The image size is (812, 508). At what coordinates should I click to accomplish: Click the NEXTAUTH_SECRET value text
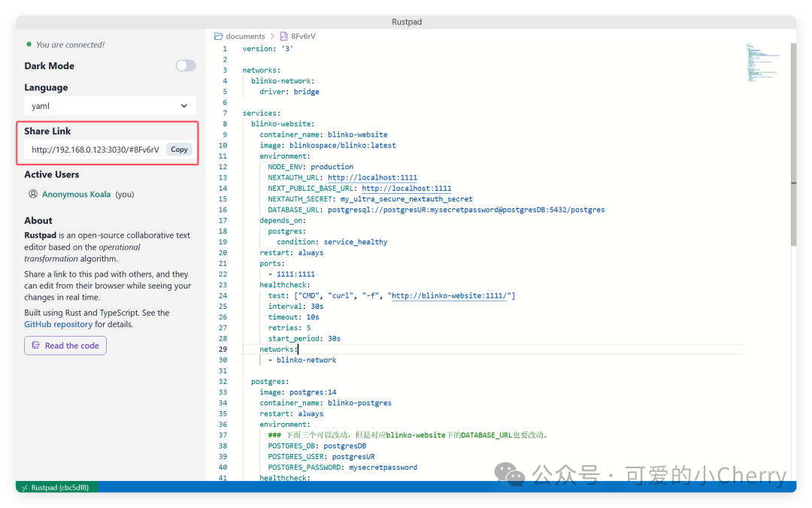406,199
